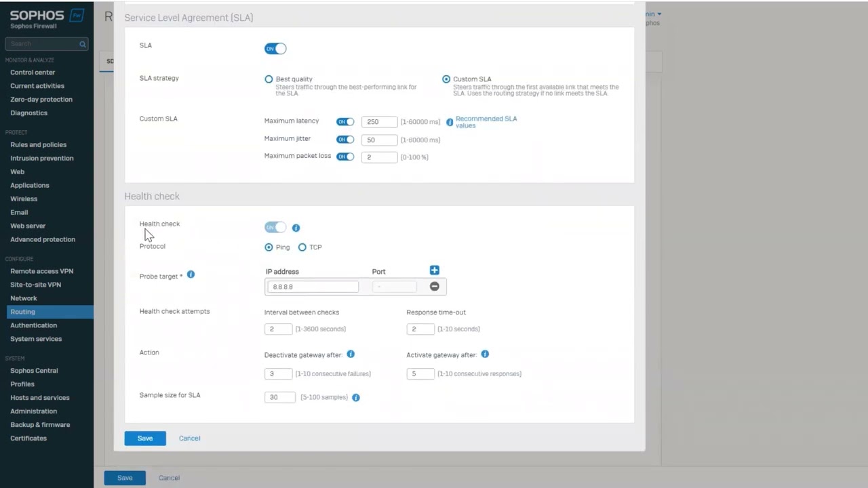Select Best quality SLA strategy
The height and width of the screenshot is (488, 868).
[x=269, y=79]
